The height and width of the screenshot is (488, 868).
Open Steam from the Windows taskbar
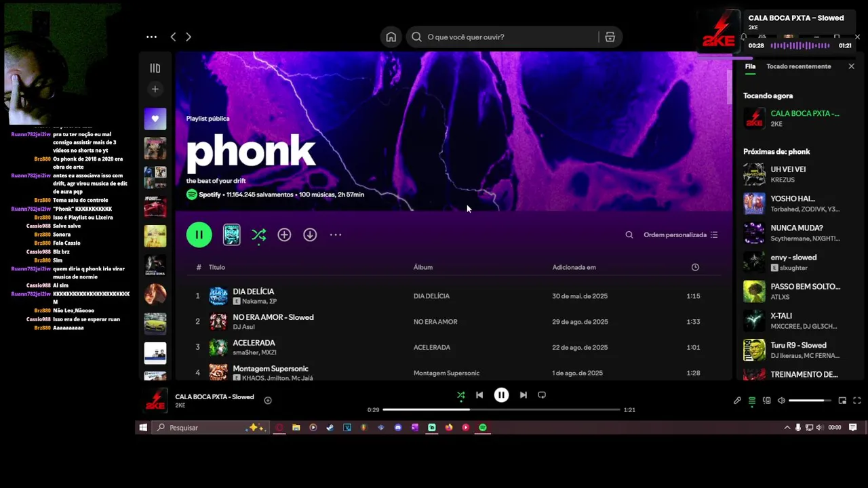(330, 428)
